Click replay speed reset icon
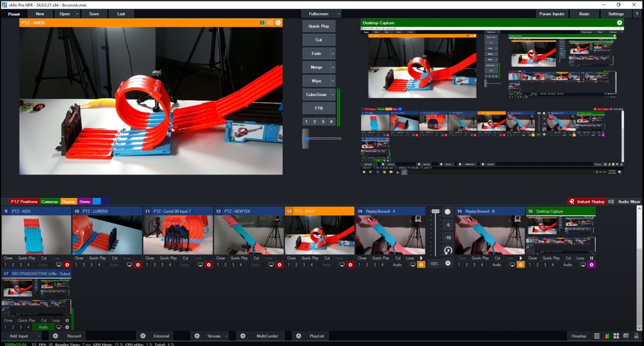 (448, 250)
